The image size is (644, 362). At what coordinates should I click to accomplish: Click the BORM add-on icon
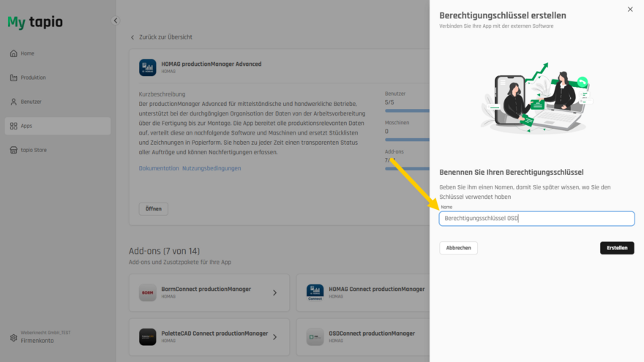point(147,293)
